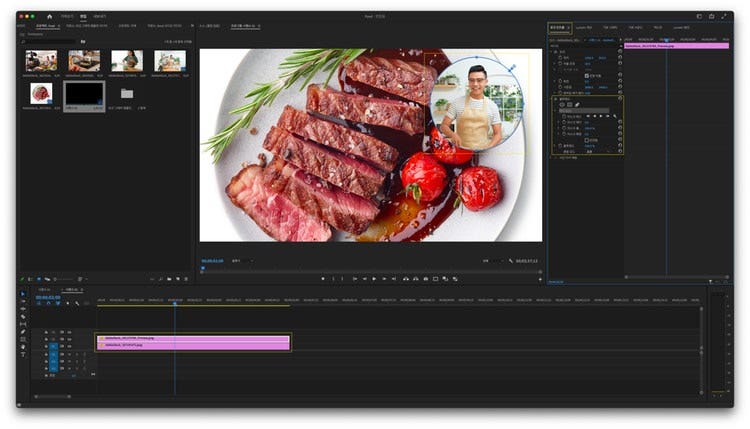Screen dimensions: 750x429
Task: Track selected mask forward
Action: pyautogui.click(x=600, y=116)
